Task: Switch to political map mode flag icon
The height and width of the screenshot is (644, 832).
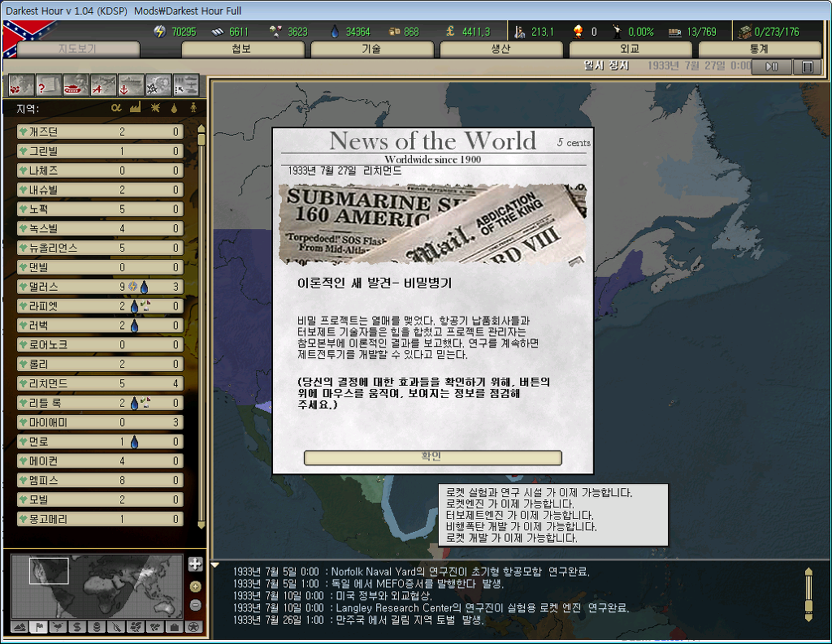Action: pos(39,627)
